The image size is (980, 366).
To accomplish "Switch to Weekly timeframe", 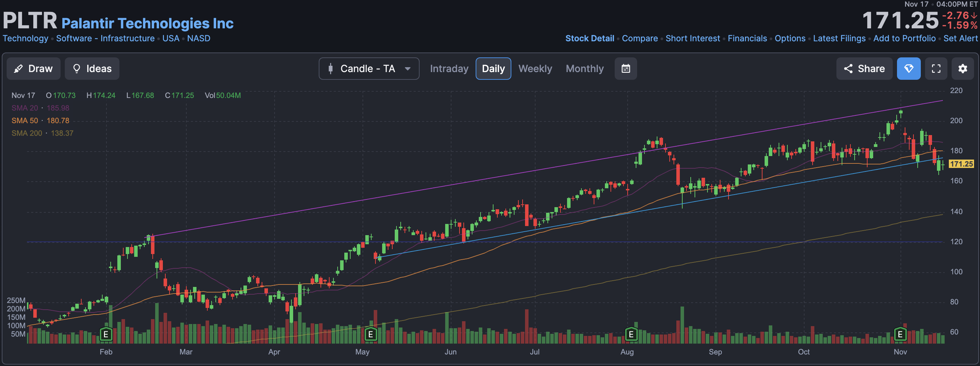I will [x=535, y=69].
